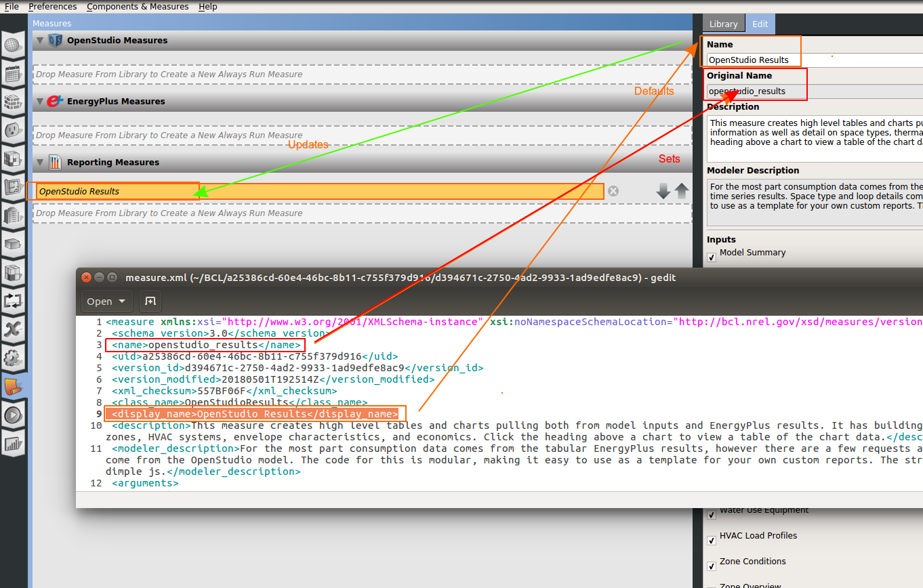Click the class_name line in gedit
The height and width of the screenshot is (588, 923).
tap(240, 402)
